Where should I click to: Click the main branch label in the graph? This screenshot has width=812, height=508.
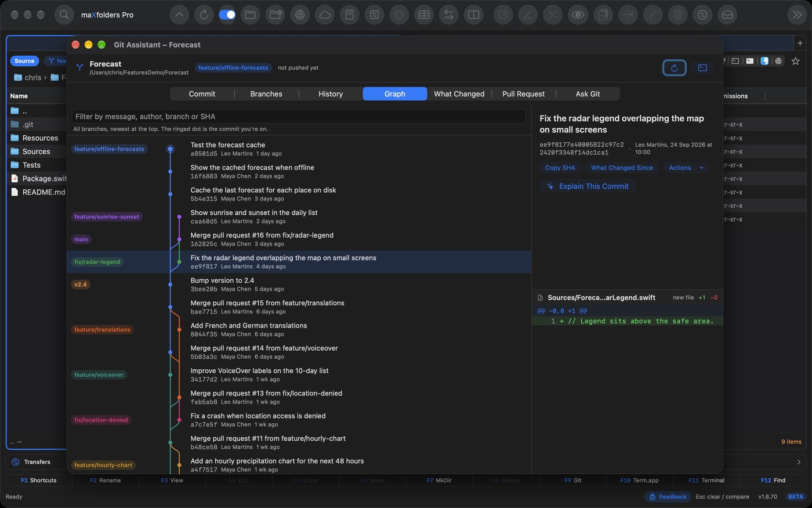pos(81,240)
